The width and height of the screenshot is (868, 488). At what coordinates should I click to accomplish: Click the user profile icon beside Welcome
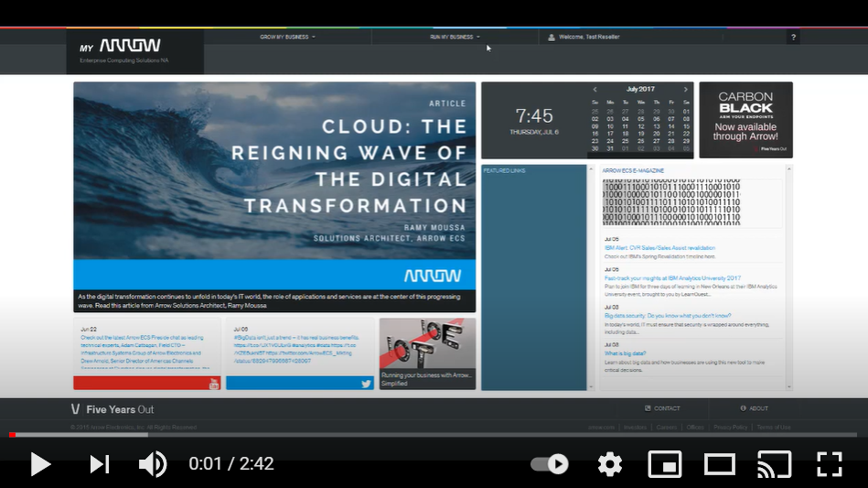[x=552, y=38]
